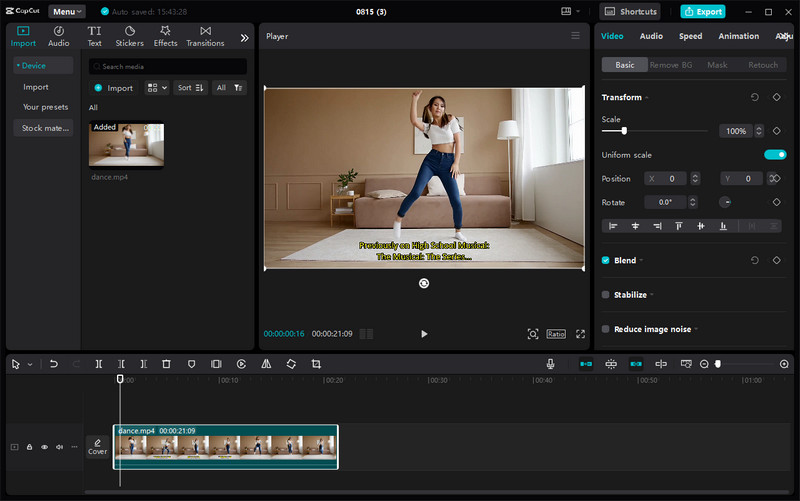Click the Split clip tool in timeline toolbar

(x=98, y=364)
